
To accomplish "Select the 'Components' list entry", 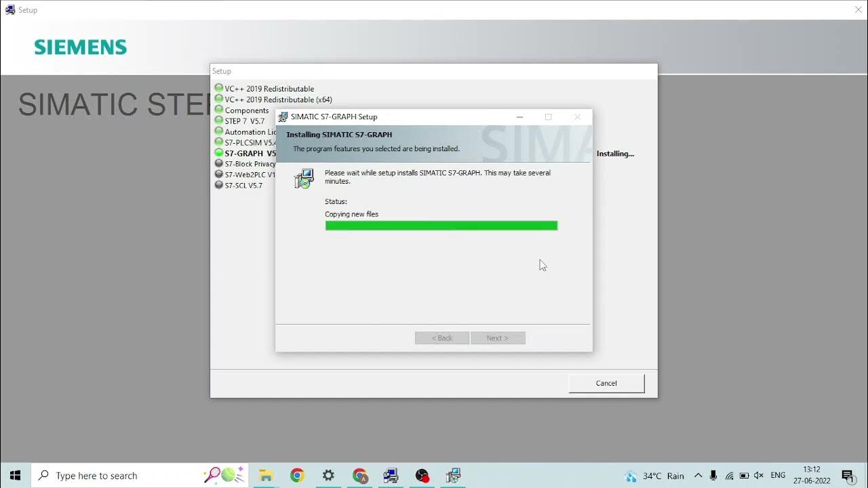I will [247, 110].
